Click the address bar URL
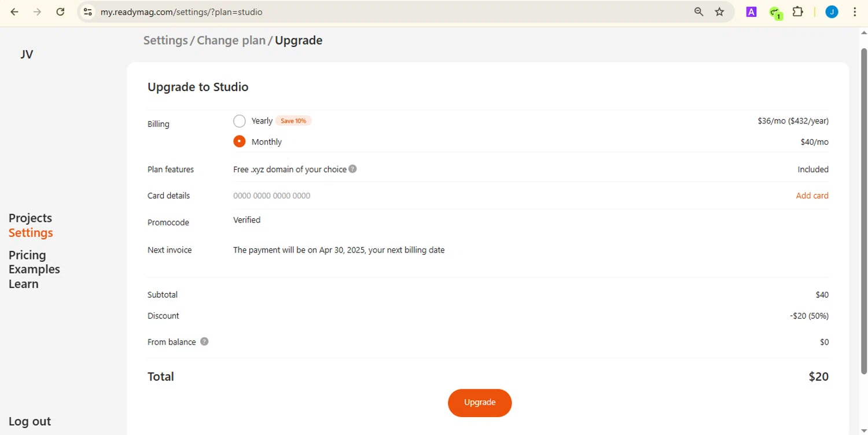This screenshot has height=435, width=868. tap(181, 12)
